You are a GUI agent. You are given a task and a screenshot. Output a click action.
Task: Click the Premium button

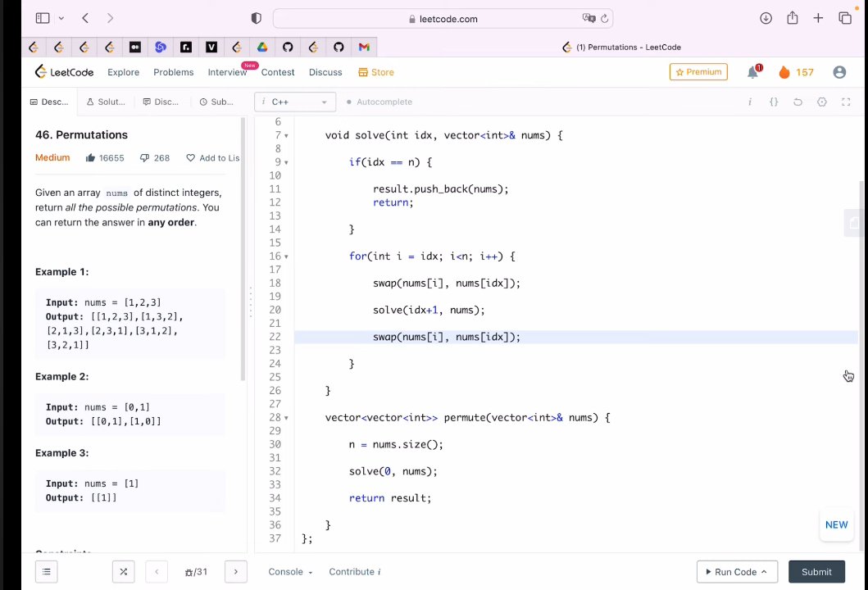pyautogui.click(x=698, y=72)
